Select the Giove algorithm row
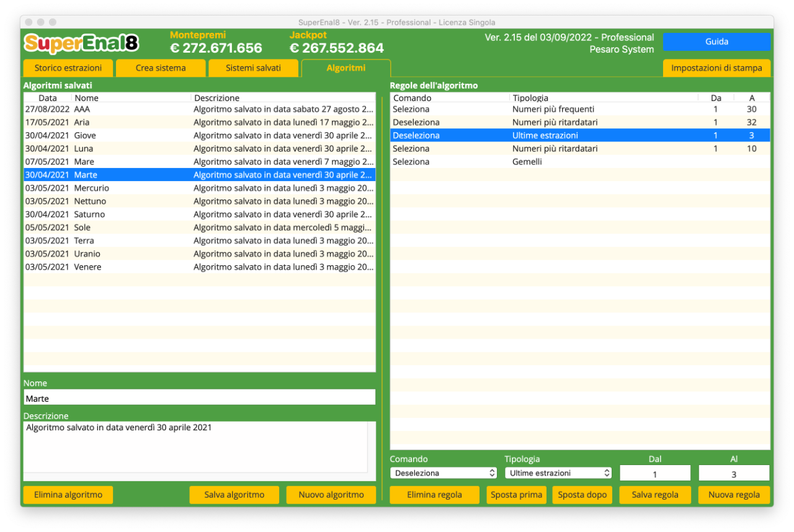The width and height of the screenshot is (794, 532). [200, 135]
